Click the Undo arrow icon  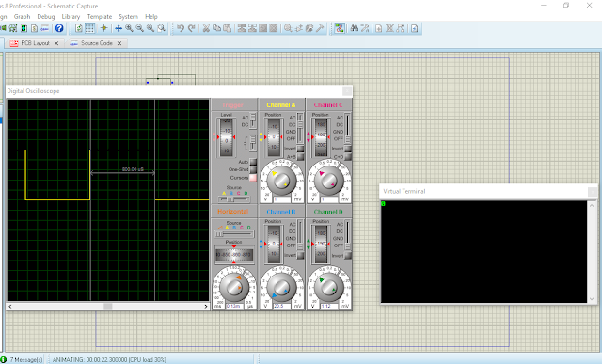coord(181,28)
